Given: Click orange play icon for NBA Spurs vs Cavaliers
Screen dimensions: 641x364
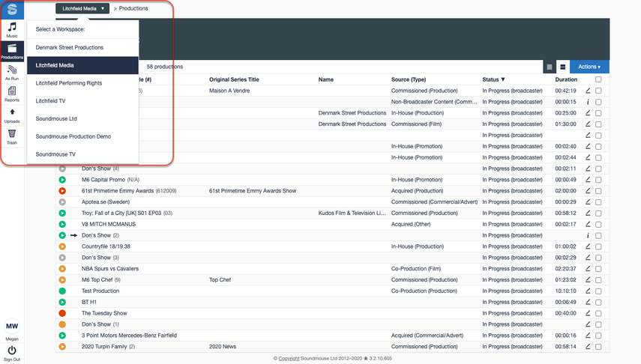Looking at the screenshot, I should [x=62, y=269].
